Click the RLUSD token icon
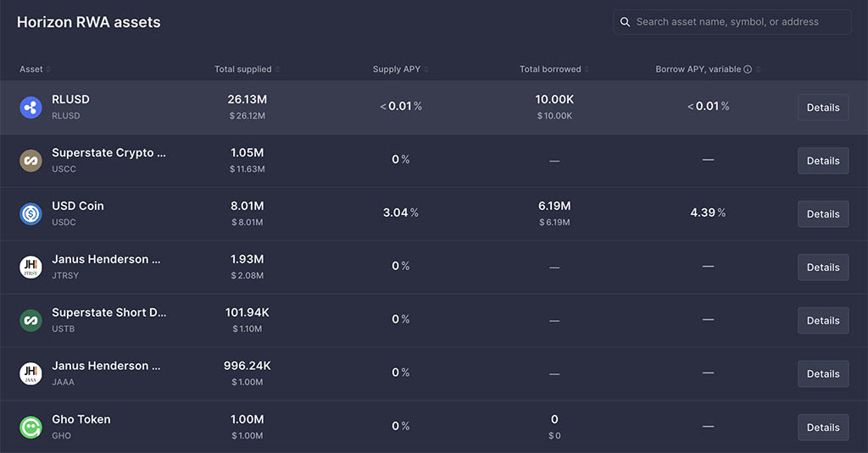This screenshot has width=868, height=453. (x=31, y=108)
